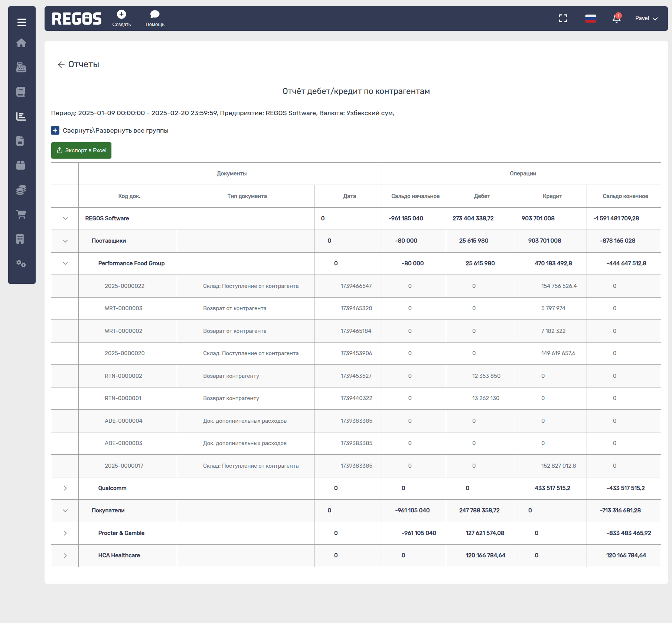Image resolution: width=672 pixels, height=623 pixels.
Task: Open the reports chart sidebar icon
Action: point(21,117)
